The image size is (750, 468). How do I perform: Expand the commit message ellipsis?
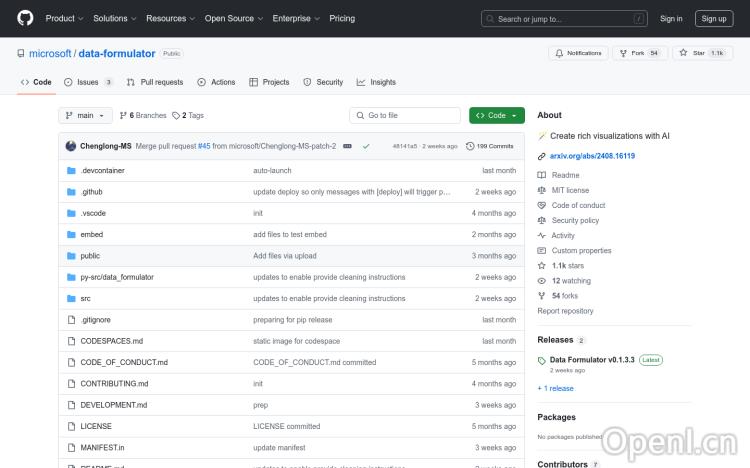[x=347, y=146]
